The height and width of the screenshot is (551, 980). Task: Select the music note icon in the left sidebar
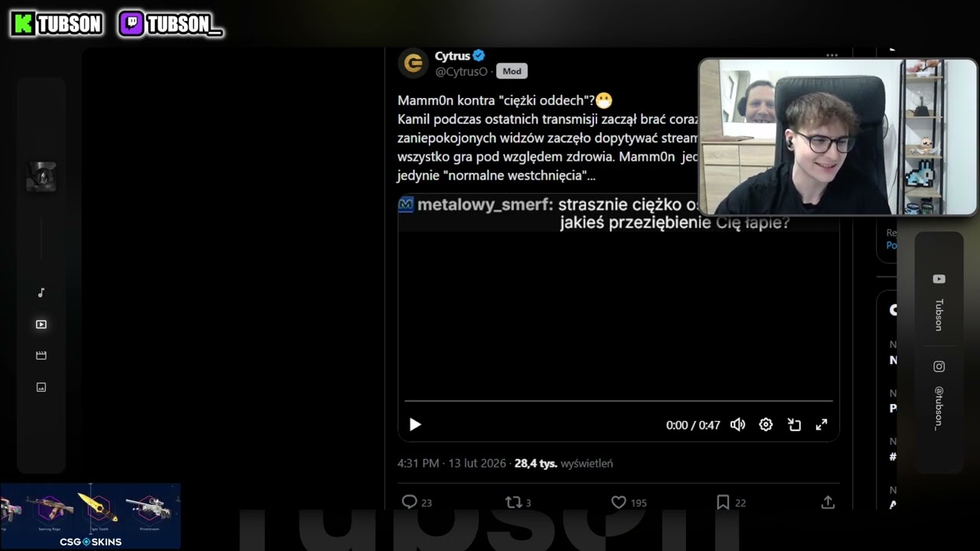[41, 292]
